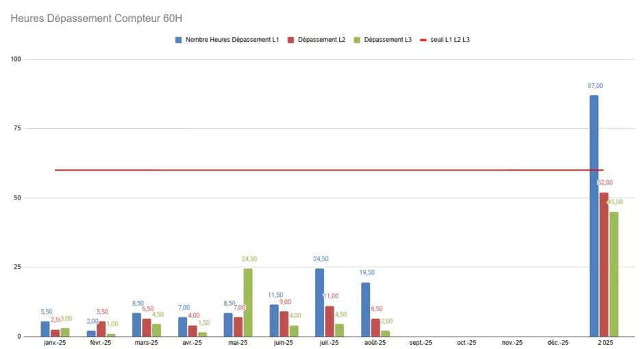644x349 pixels.
Task: Click the red line marker for seuil legend
Action: click(x=423, y=40)
